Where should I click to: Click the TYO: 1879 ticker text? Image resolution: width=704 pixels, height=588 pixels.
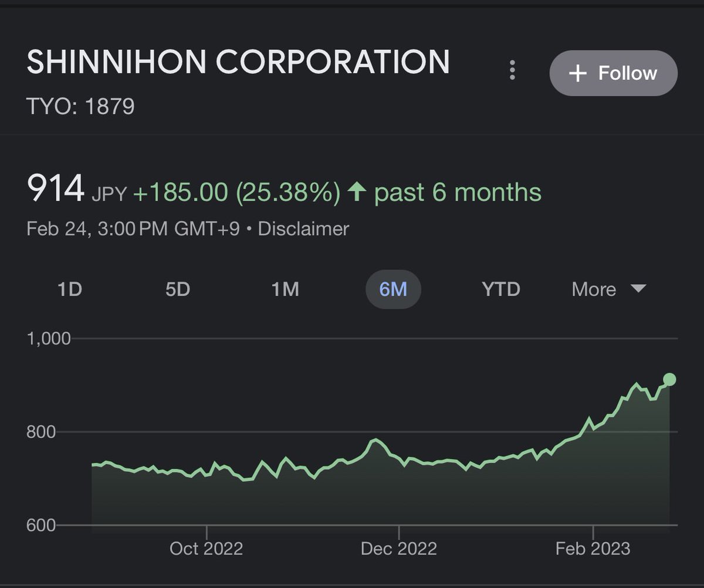point(81,107)
